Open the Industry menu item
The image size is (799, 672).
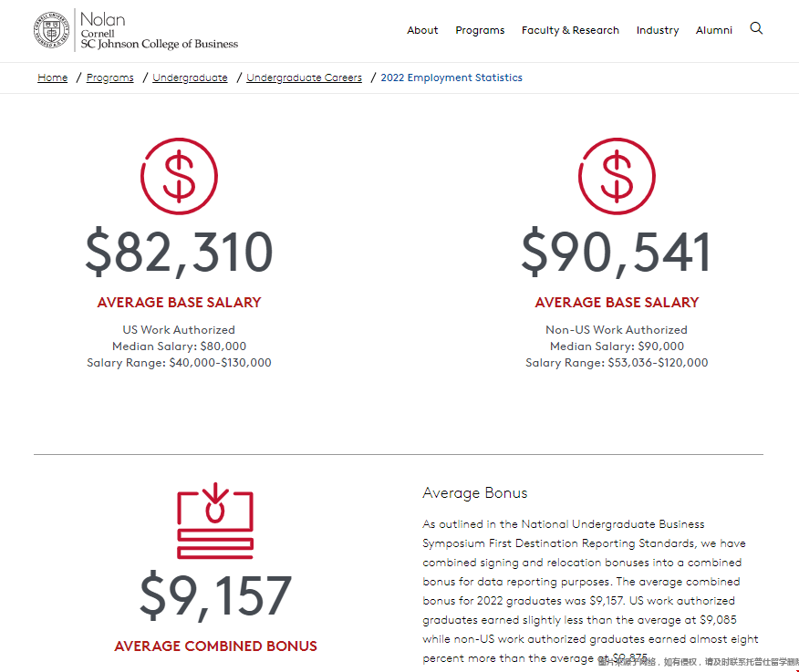[658, 30]
